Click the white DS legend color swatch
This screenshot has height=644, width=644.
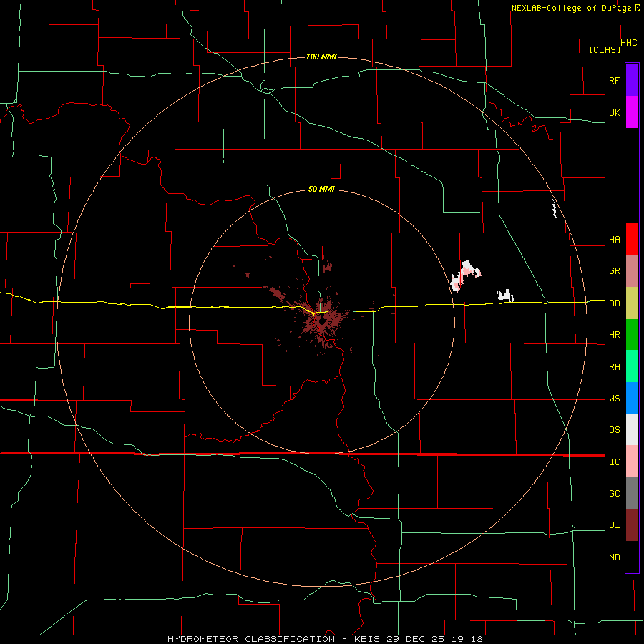(x=632, y=429)
